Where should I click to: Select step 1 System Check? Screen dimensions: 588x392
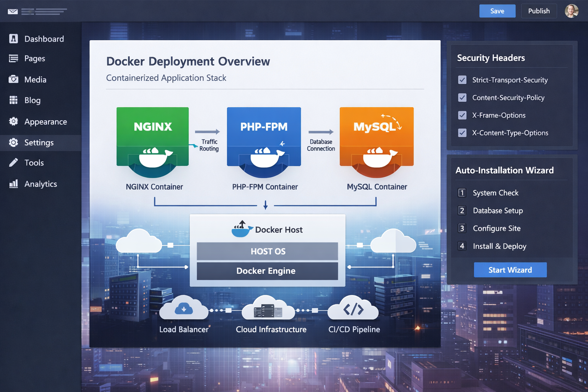488,193
